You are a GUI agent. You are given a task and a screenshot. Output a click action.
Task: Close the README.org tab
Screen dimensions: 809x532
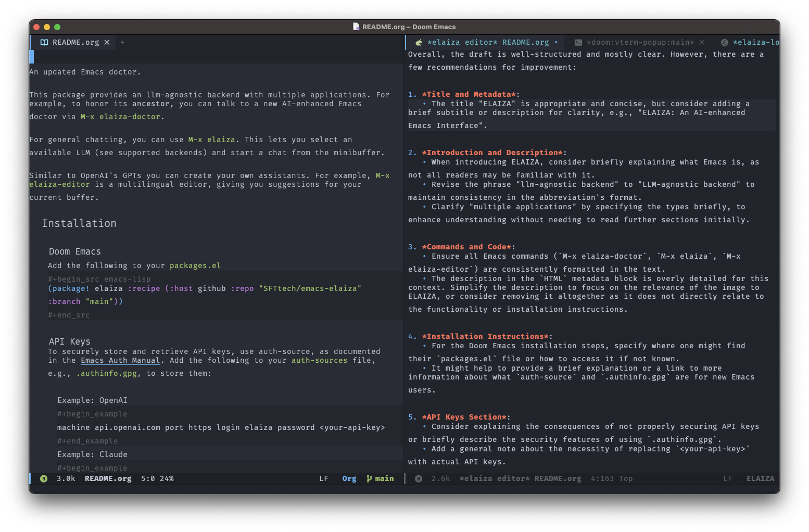pyautogui.click(x=107, y=42)
